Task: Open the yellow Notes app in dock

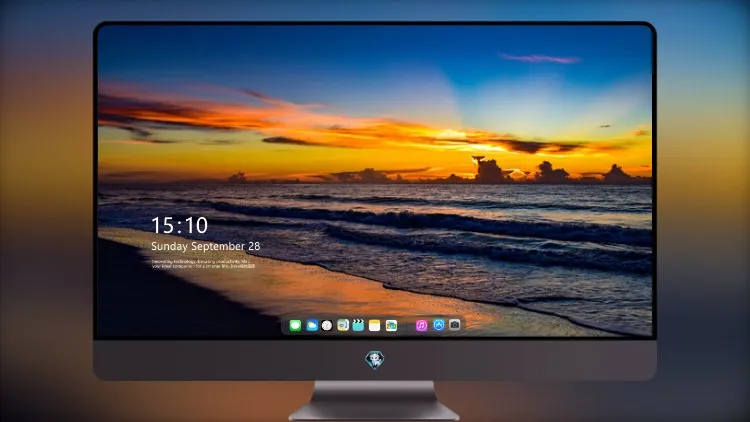Action: [x=375, y=325]
